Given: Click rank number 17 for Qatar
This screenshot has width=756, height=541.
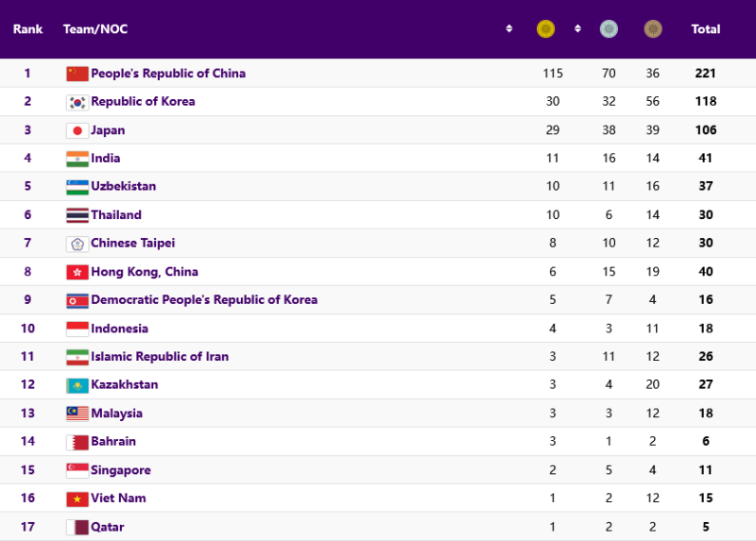Looking at the screenshot, I should coord(28,527).
